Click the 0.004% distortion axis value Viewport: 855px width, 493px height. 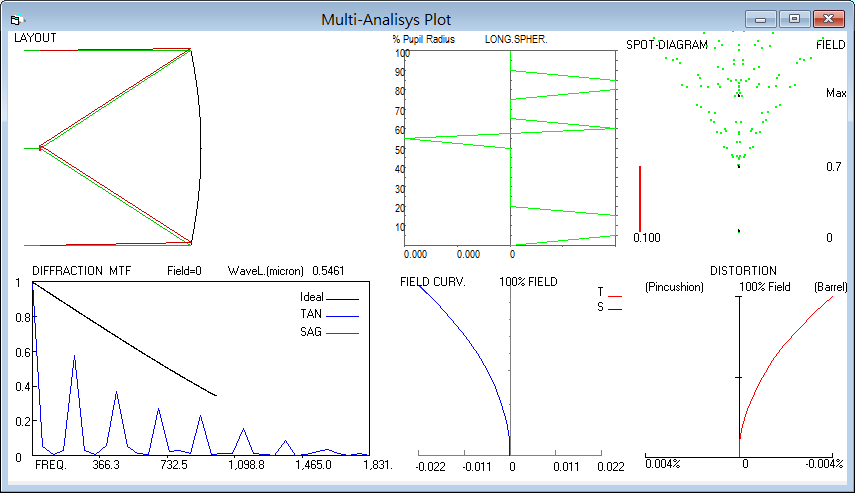(x=663, y=464)
